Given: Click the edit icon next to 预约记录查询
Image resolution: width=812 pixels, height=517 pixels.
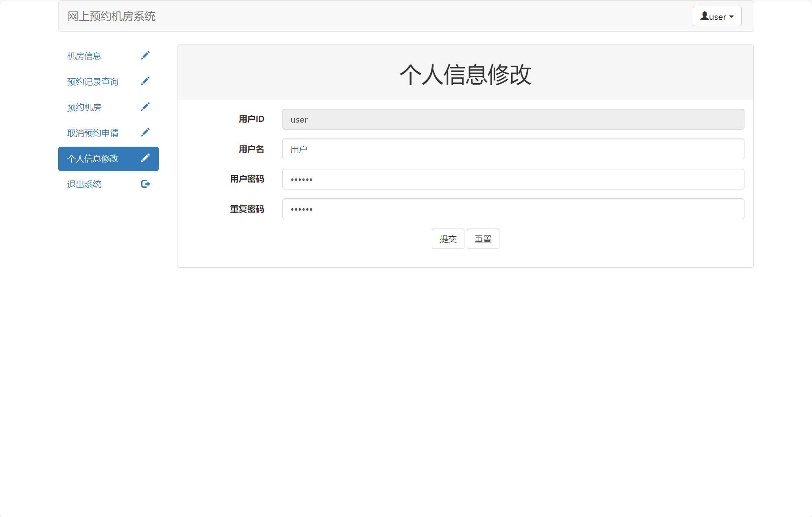Looking at the screenshot, I should click(146, 81).
